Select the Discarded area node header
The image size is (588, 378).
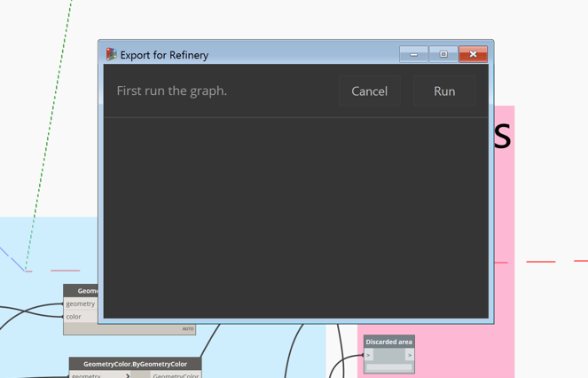click(388, 342)
